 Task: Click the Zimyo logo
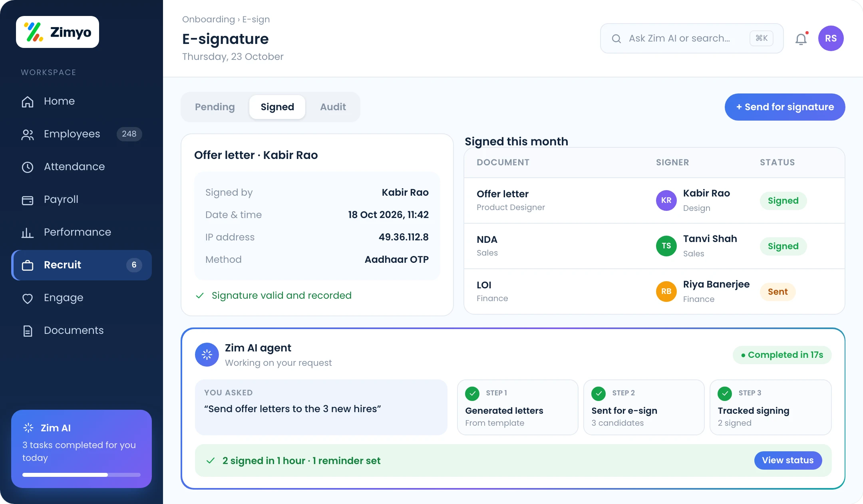click(58, 32)
